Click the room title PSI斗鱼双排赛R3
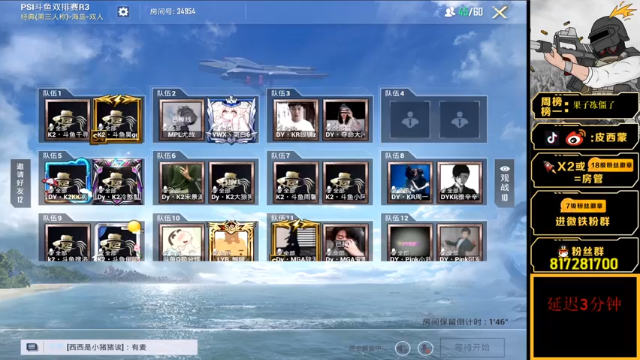The height and width of the screenshot is (360, 640). click(x=55, y=7)
